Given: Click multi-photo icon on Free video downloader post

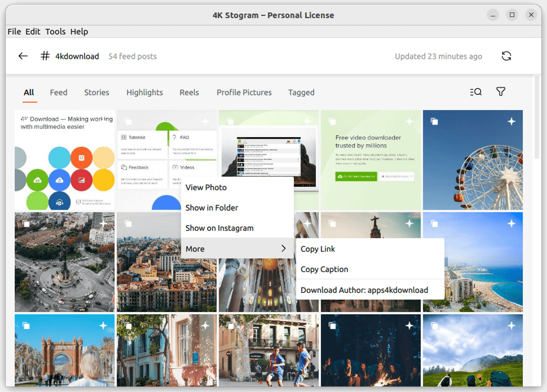Looking at the screenshot, I should 332,121.
